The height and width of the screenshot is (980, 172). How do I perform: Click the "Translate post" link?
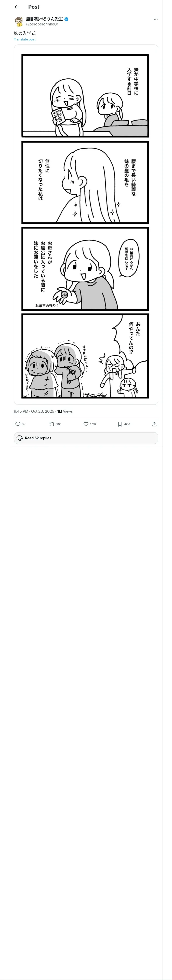pos(25,39)
